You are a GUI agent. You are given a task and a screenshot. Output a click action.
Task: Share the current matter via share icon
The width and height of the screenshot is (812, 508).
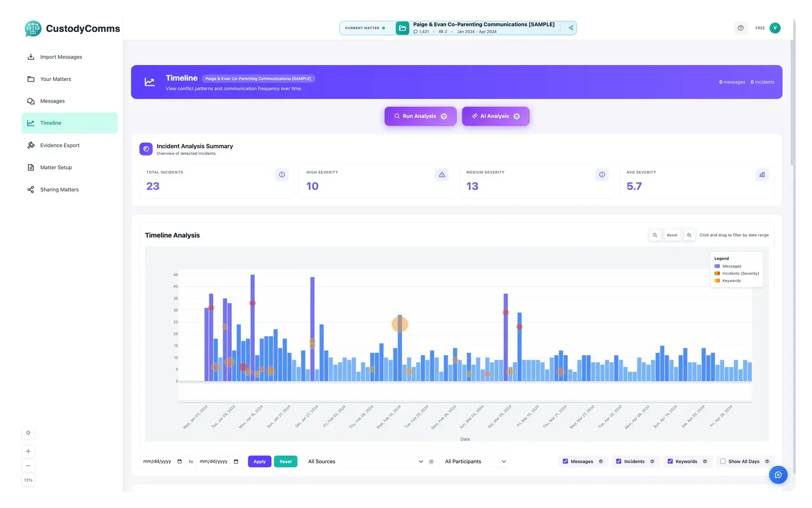tap(571, 28)
